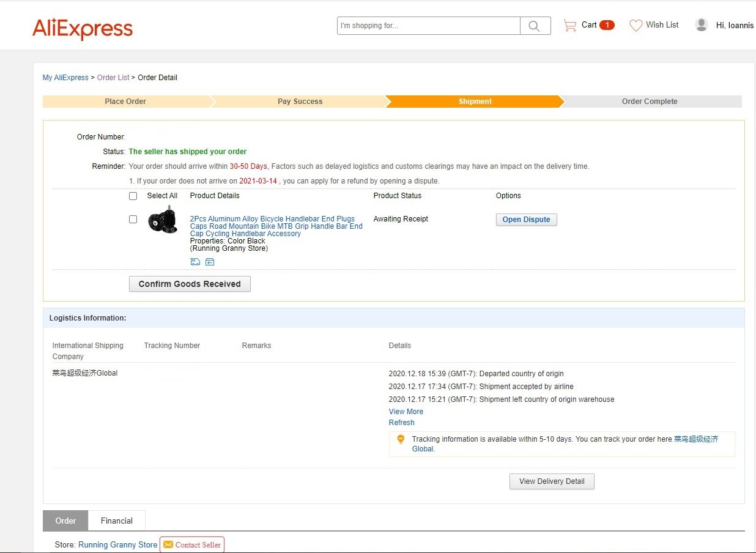Click into the I'm shopping for search field

click(429, 26)
